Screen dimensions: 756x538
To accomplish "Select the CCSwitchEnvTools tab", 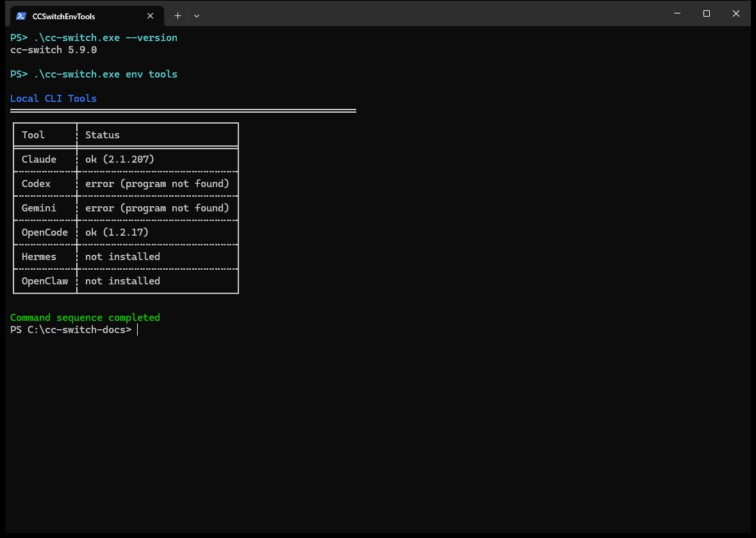I will [87, 16].
